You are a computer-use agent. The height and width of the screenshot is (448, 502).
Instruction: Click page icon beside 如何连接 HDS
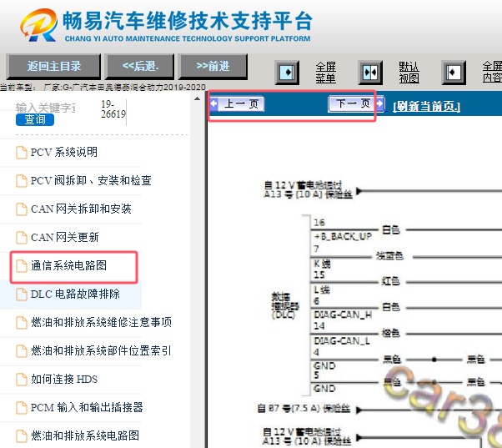pos(22,379)
